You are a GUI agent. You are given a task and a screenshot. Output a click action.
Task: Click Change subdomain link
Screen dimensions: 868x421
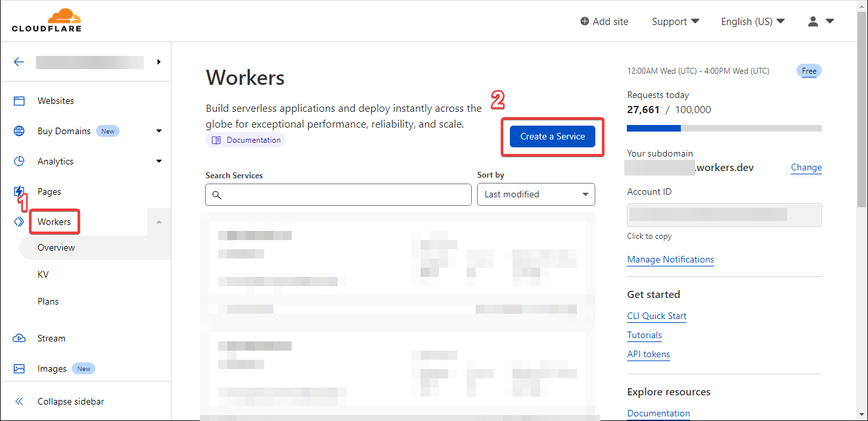click(x=806, y=167)
